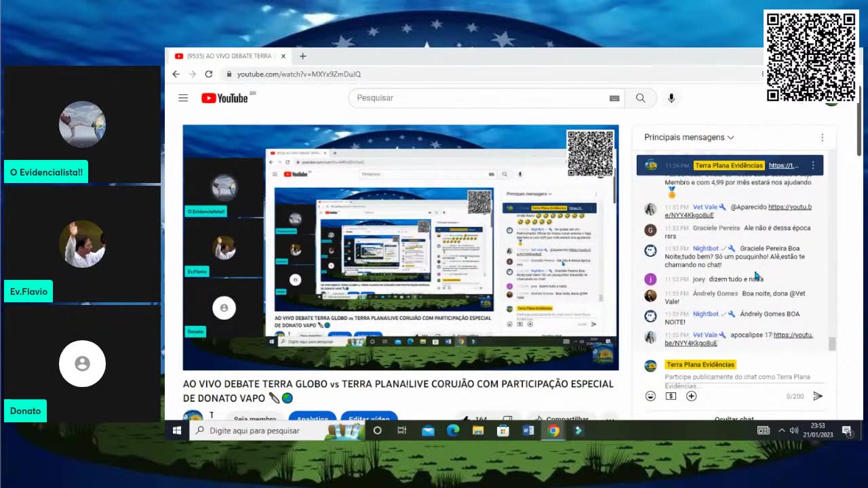Image resolution: width=868 pixels, height=488 pixels.
Task: Open the notifications center icon
Action: (847, 430)
